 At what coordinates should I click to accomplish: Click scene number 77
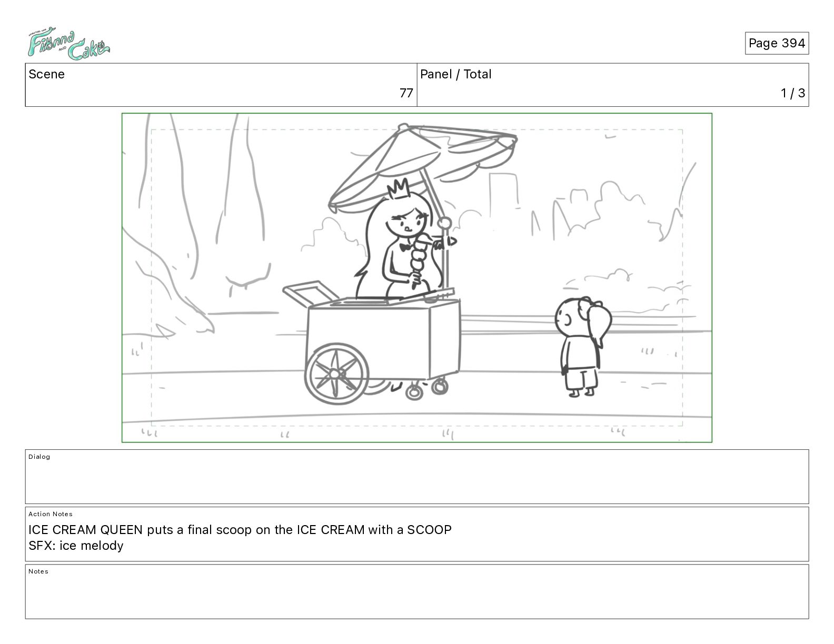pos(406,93)
